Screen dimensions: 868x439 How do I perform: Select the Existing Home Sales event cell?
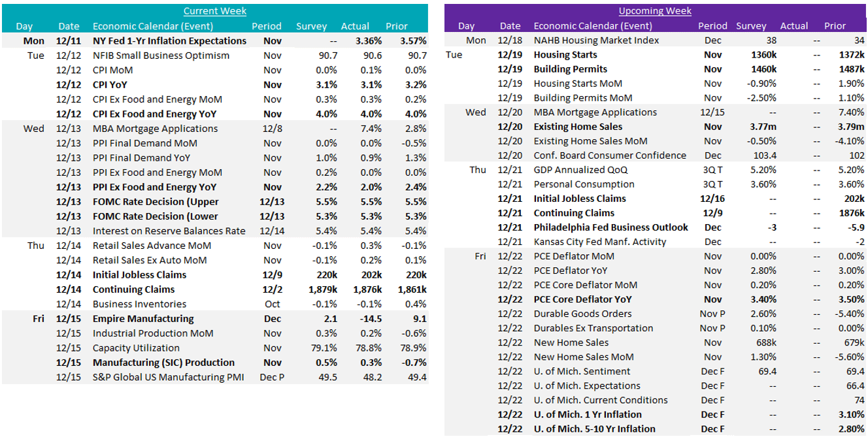(x=578, y=127)
